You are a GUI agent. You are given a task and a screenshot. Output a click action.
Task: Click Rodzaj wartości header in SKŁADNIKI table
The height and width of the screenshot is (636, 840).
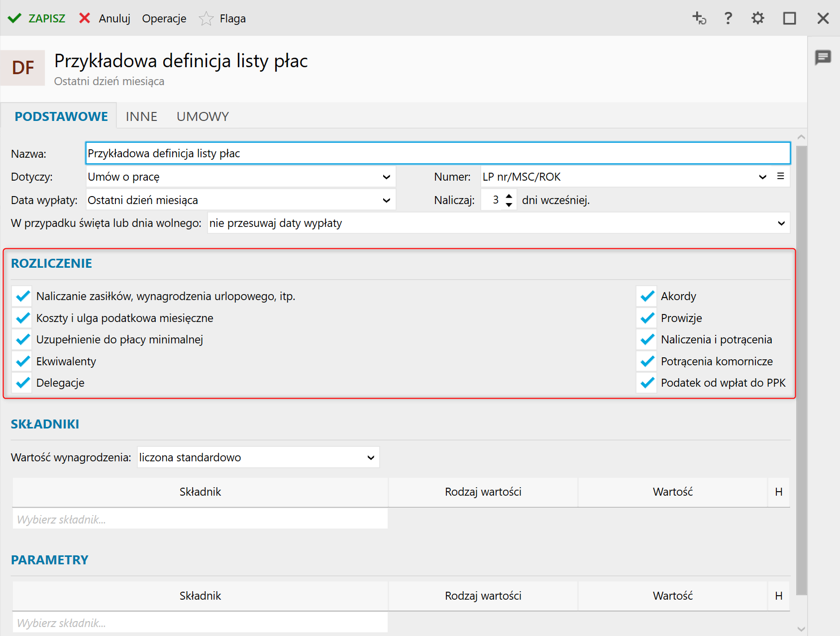[x=483, y=492]
